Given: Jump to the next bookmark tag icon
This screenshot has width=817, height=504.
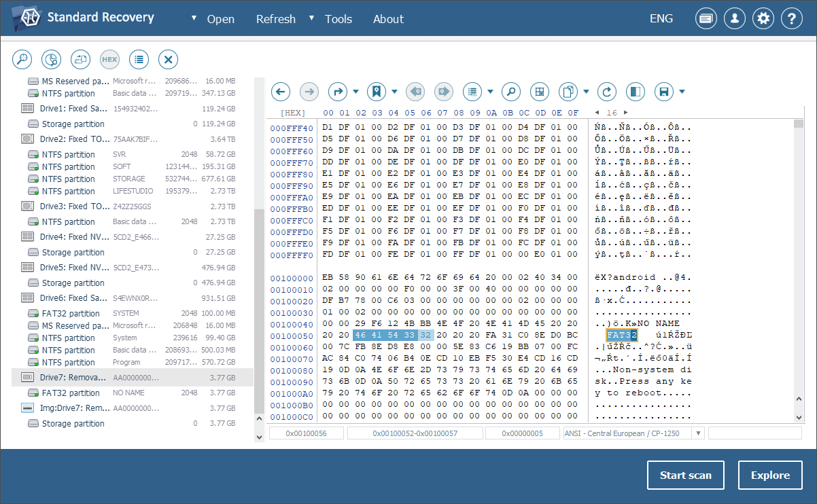Looking at the screenshot, I should (x=443, y=91).
